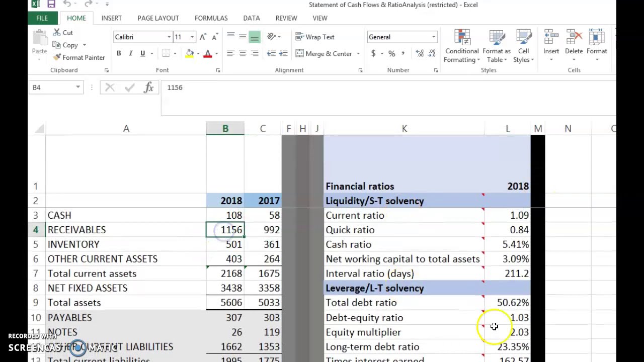Open Font Color dropdown arrow
This screenshot has height=362, width=644.
(x=216, y=54)
